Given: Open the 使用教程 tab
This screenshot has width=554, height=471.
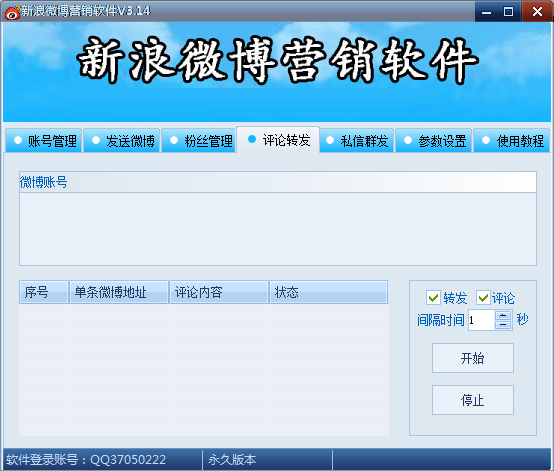Looking at the screenshot, I should [512, 141].
